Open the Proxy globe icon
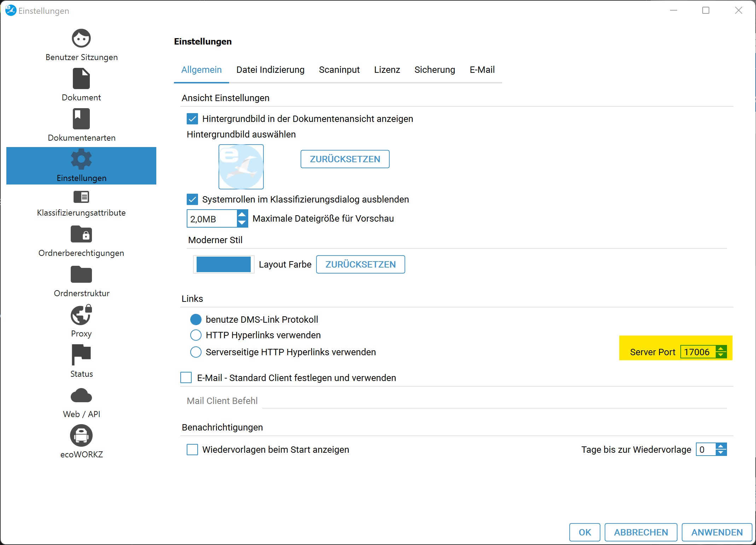This screenshot has width=756, height=545. click(x=81, y=315)
